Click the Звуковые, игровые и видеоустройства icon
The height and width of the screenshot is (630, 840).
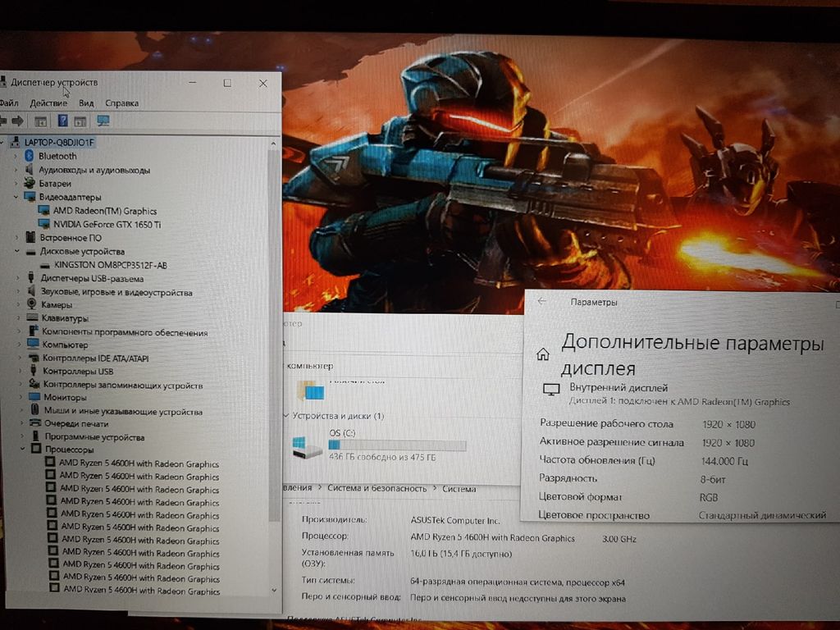coord(32,291)
